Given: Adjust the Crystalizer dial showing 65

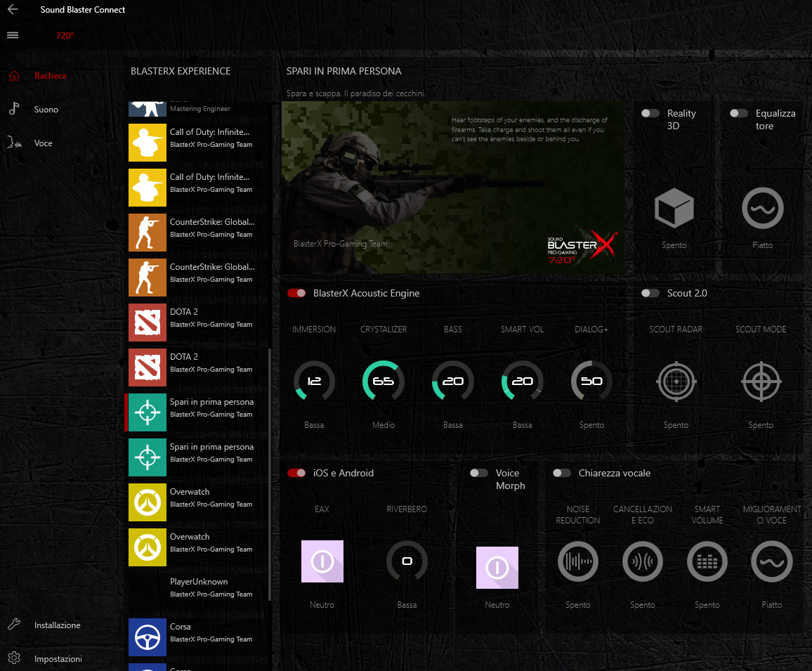Looking at the screenshot, I should (384, 382).
